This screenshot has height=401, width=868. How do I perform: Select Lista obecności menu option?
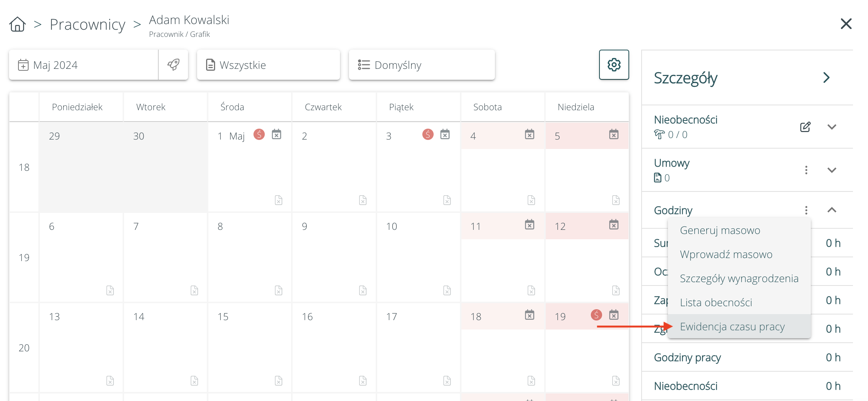click(x=716, y=302)
